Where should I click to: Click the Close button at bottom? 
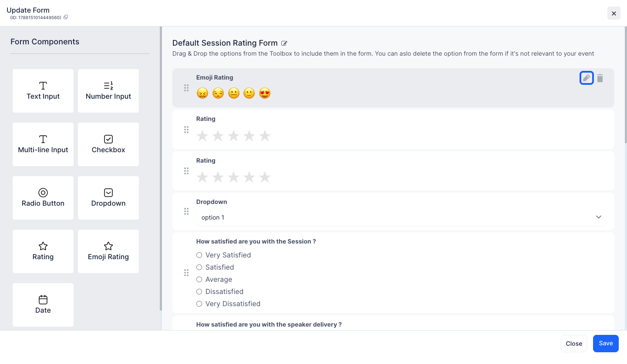tap(574, 344)
